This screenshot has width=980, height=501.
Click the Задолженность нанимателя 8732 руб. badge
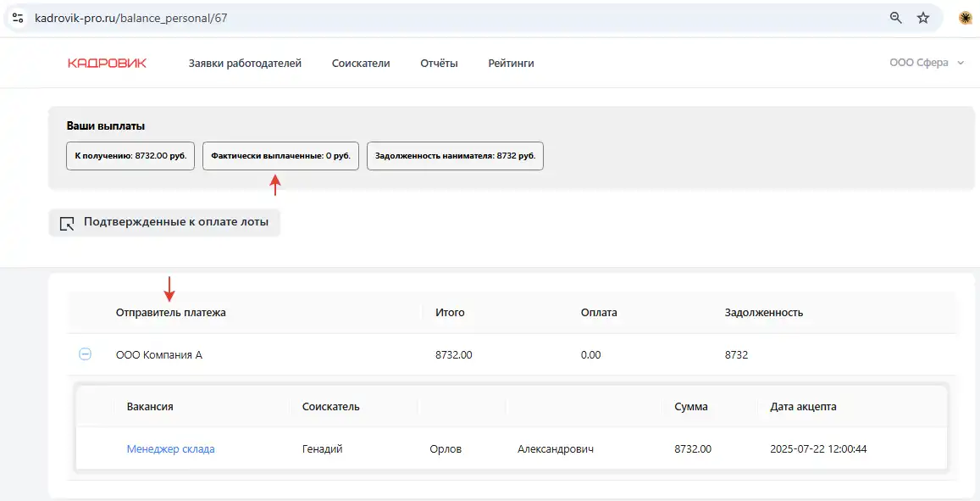coord(455,156)
